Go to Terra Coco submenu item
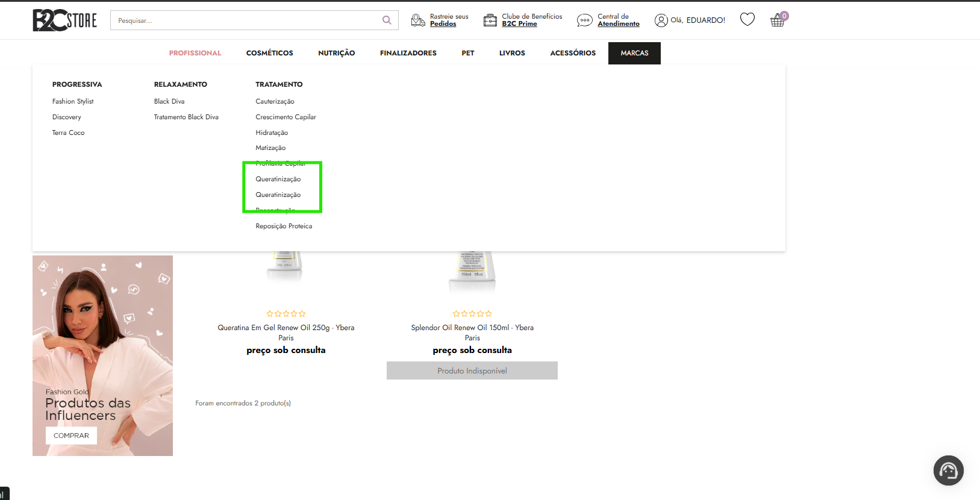The width and height of the screenshot is (980, 500). [69, 133]
